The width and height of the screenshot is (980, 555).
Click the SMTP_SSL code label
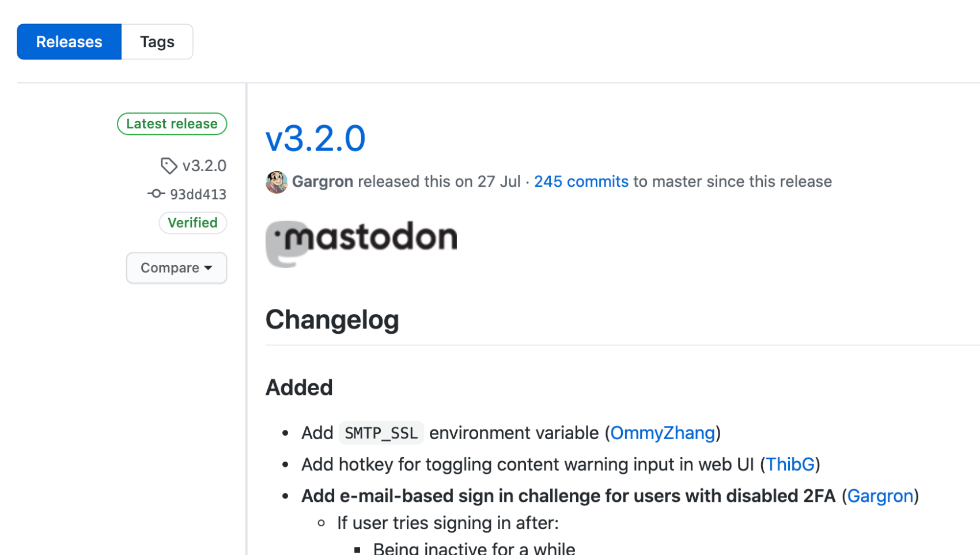tap(381, 433)
